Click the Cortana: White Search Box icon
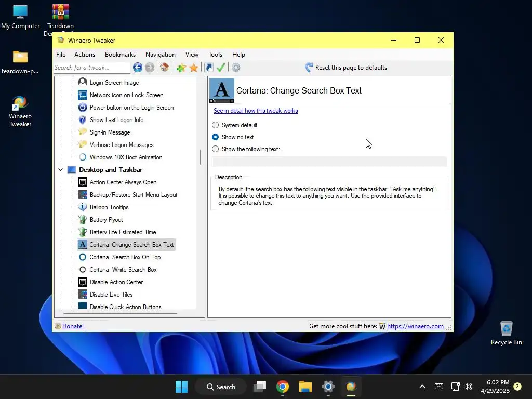 click(x=83, y=270)
